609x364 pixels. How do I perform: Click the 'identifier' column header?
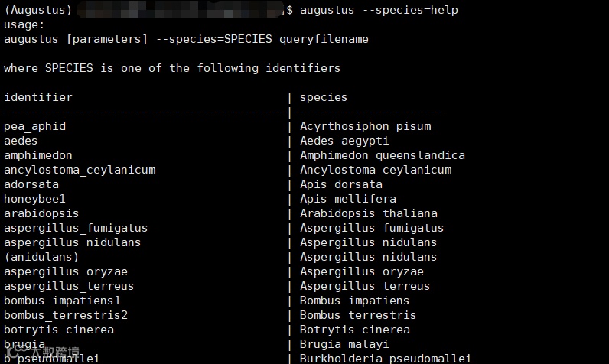pyautogui.click(x=38, y=97)
